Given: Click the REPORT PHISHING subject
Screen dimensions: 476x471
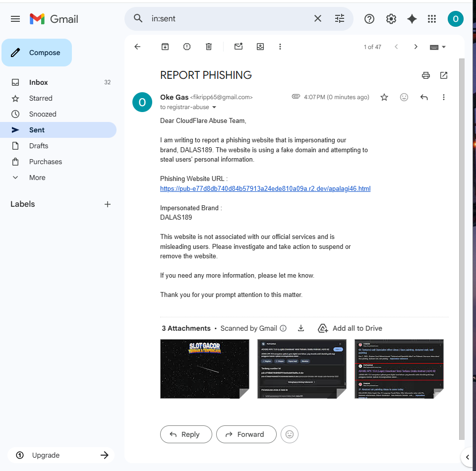Looking at the screenshot, I should coord(206,75).
